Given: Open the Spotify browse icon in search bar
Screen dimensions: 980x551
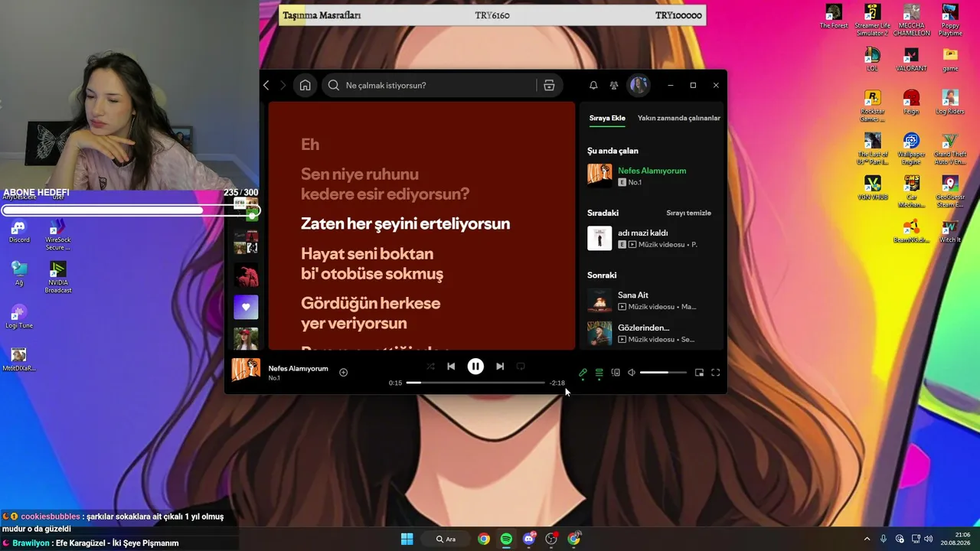Looking at the screenshot, I should [x=549, y=86].
